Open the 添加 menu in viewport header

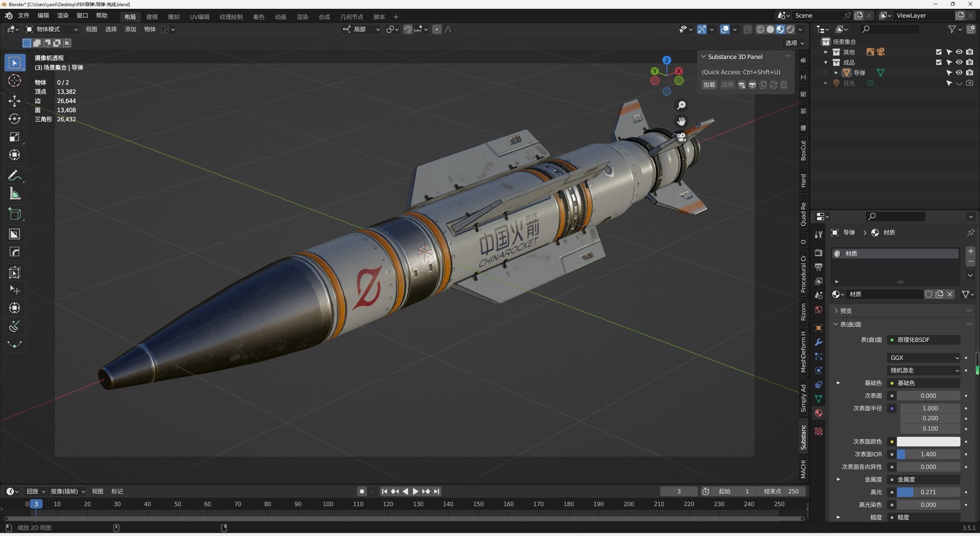point(131,29)
